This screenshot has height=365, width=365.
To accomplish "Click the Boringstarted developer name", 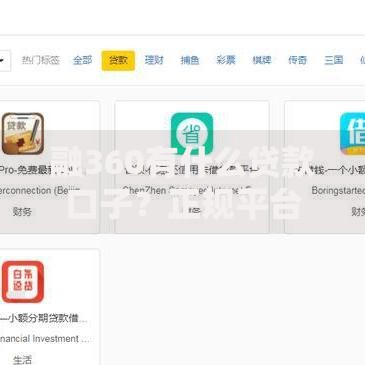I will tap(338, 191).
